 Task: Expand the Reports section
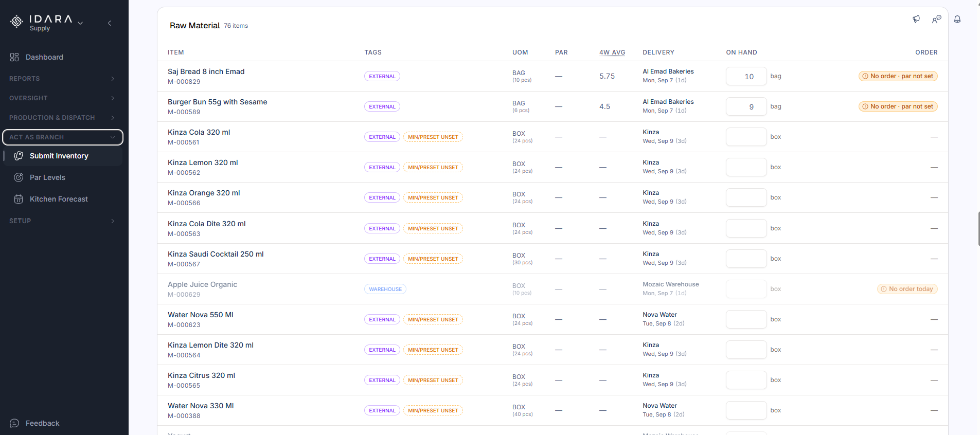[63, 79]
